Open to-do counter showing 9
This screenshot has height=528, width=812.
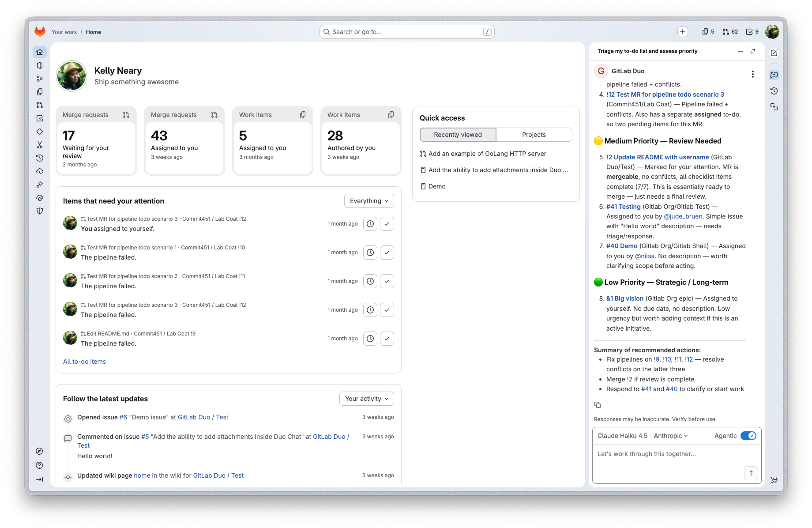tap(752, 32)
